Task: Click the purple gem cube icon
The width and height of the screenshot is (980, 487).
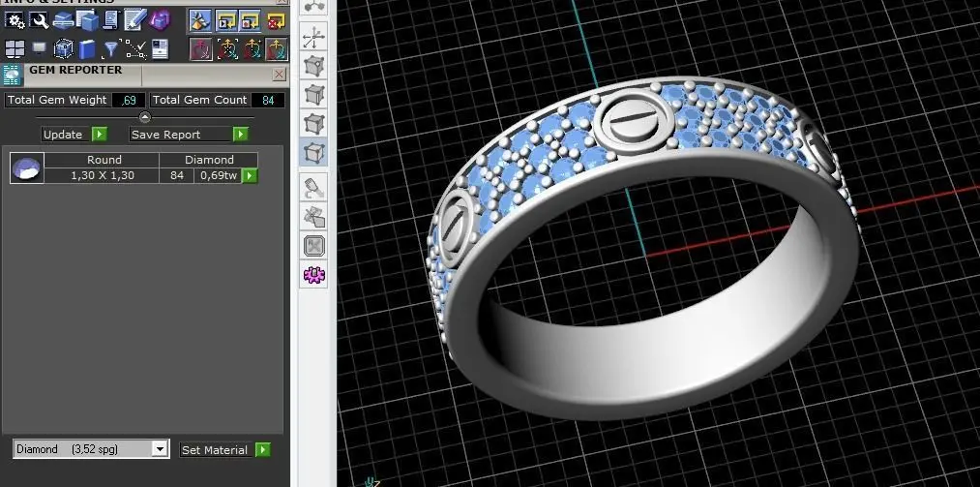Action: pyautogui.click(x=160, y=20)
